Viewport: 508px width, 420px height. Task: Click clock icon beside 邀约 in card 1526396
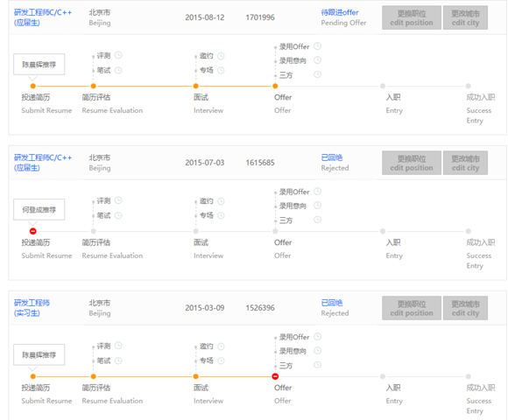221,346
